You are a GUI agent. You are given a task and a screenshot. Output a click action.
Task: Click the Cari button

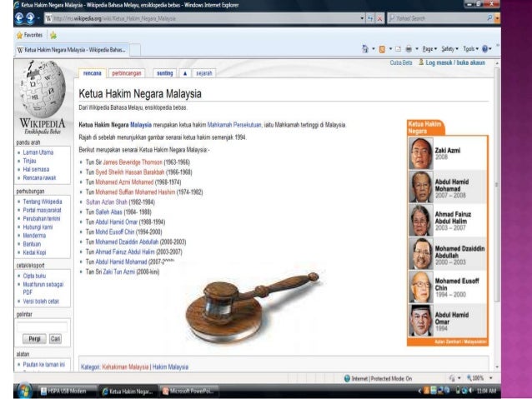pyautogui.click(x=55, y=339)
